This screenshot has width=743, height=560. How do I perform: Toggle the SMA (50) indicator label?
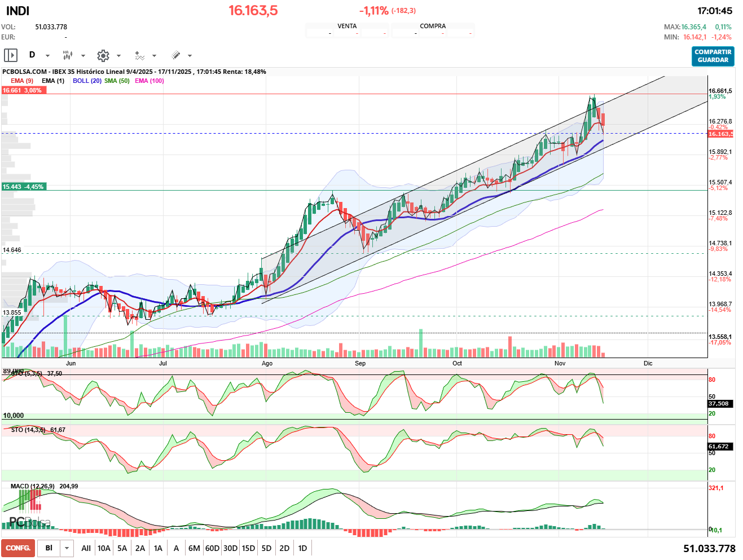pos(117,81)
